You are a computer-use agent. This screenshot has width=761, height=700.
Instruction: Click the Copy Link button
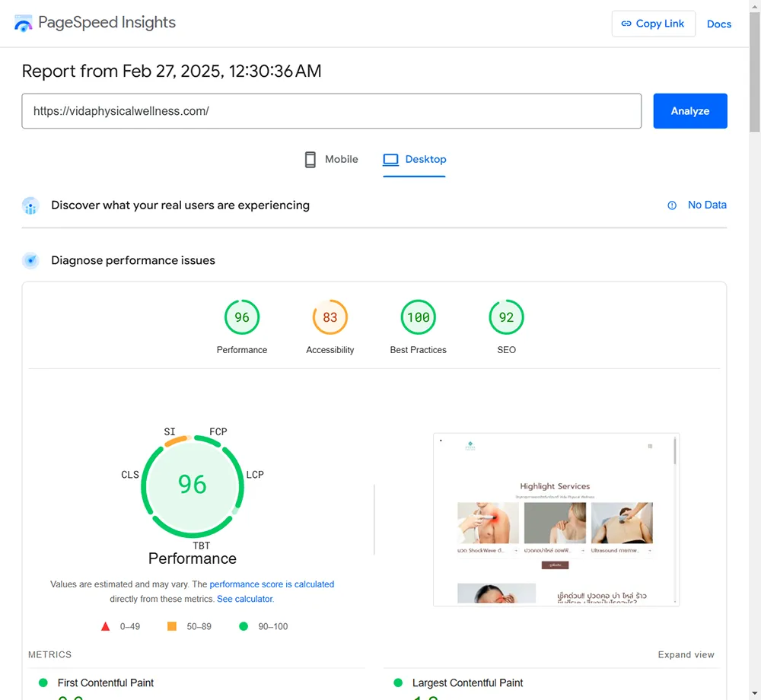tap(653, 24)
